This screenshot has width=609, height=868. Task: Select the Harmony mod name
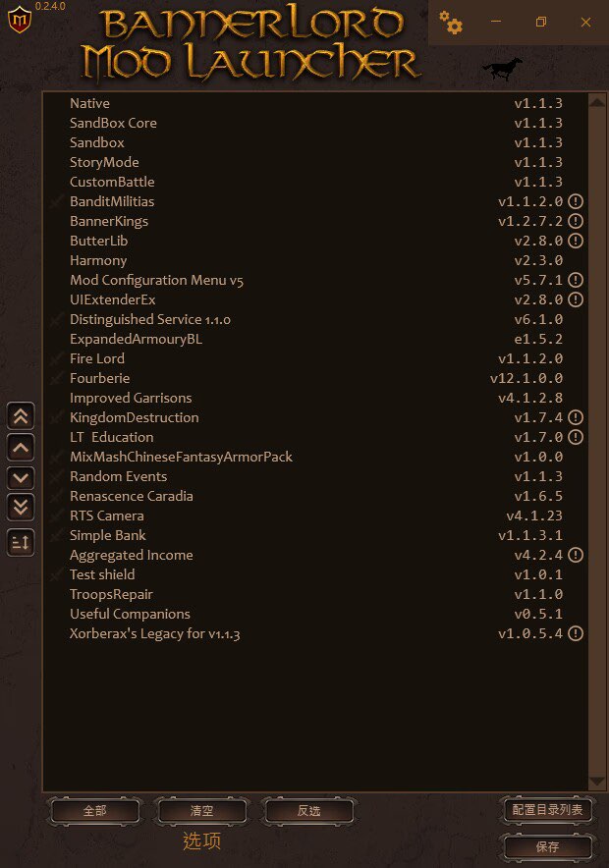coord(98,261)
